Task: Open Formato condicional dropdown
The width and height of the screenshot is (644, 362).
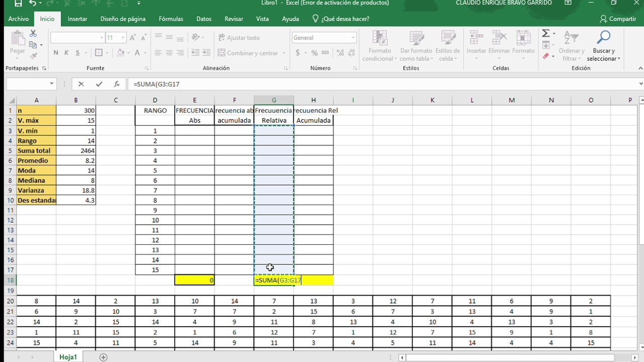Action: coord(380,46)
